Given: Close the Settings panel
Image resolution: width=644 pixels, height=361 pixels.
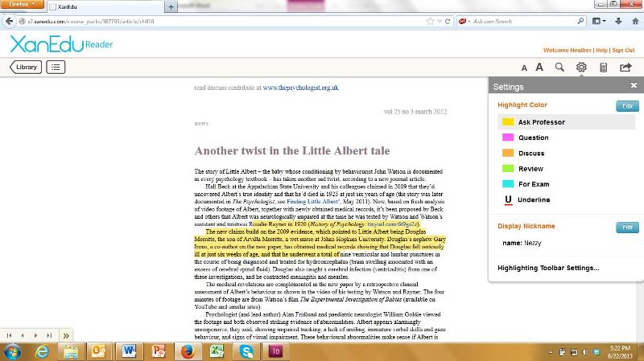Looking at the screenshot, I should (634, 85).
